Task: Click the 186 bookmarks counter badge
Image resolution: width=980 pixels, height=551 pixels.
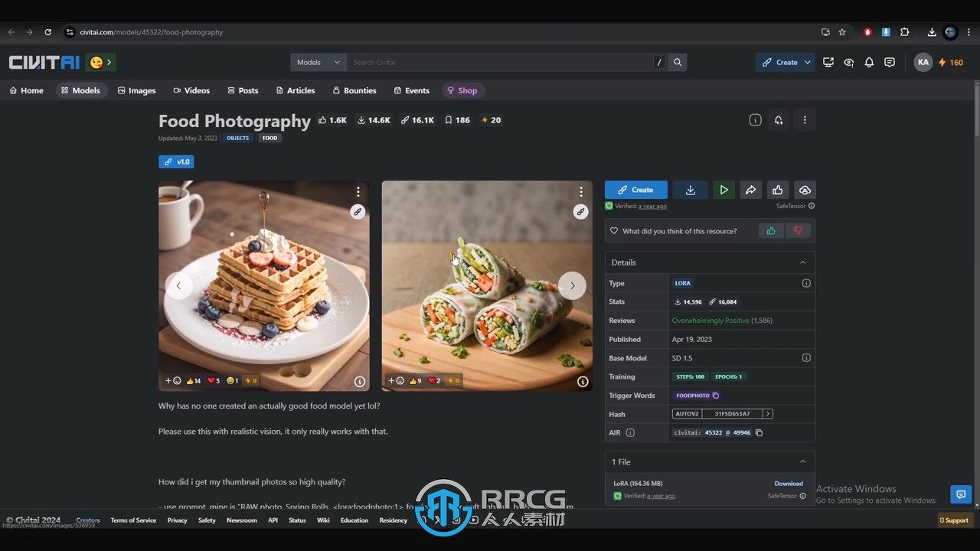Action: point(458,120)
